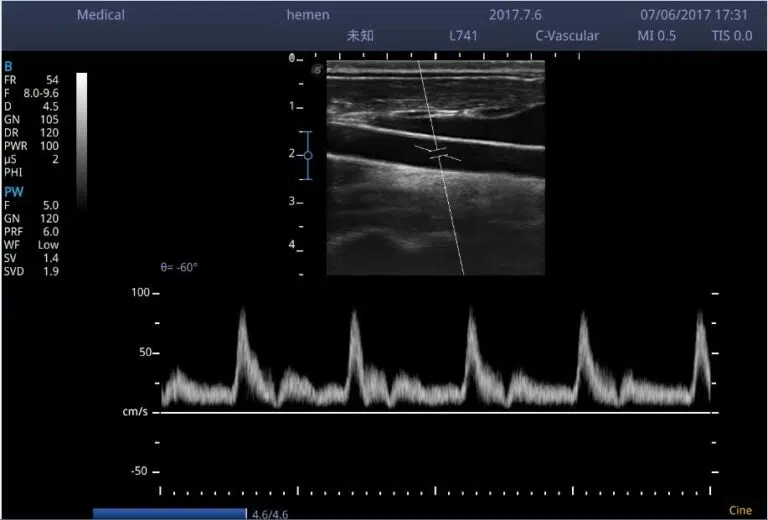Image resolution: width=768 pixels, height=520 pixels.
Task: Click the grayscale map bar
Action: point(82,140)
